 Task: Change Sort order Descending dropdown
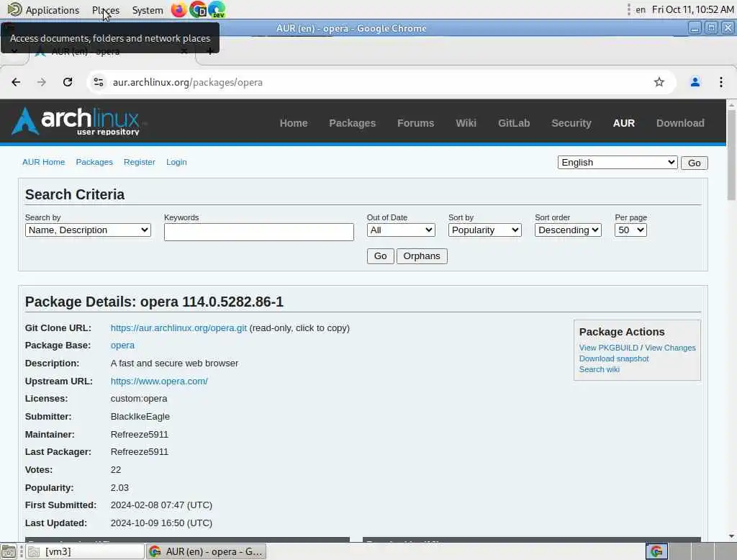pyautogui.click(x=568, y=230)
